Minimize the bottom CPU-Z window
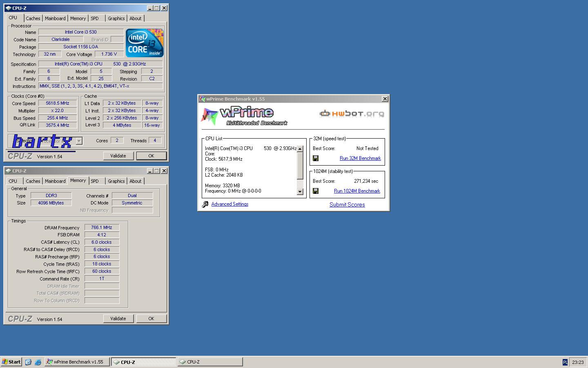 coord(150,171)
